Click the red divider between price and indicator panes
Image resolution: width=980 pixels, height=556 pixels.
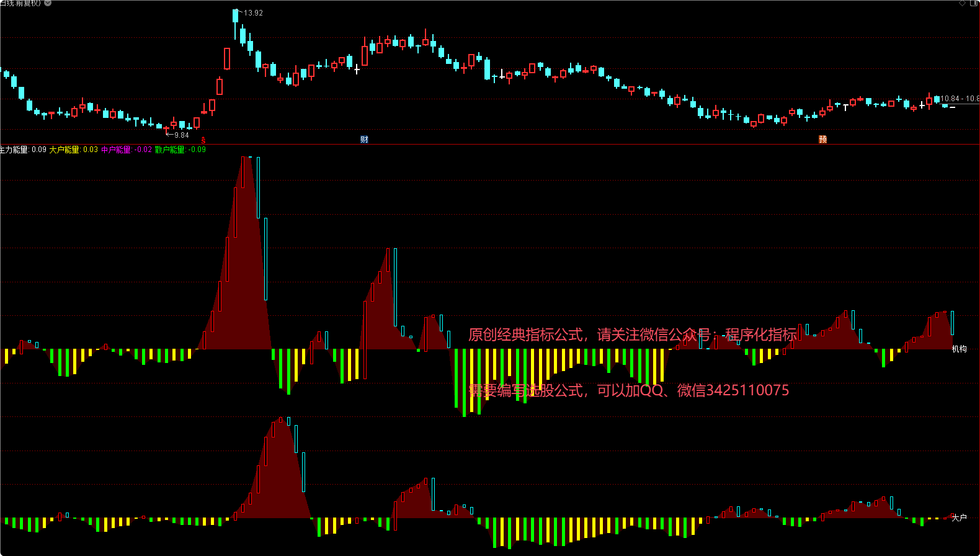(490, 145)
